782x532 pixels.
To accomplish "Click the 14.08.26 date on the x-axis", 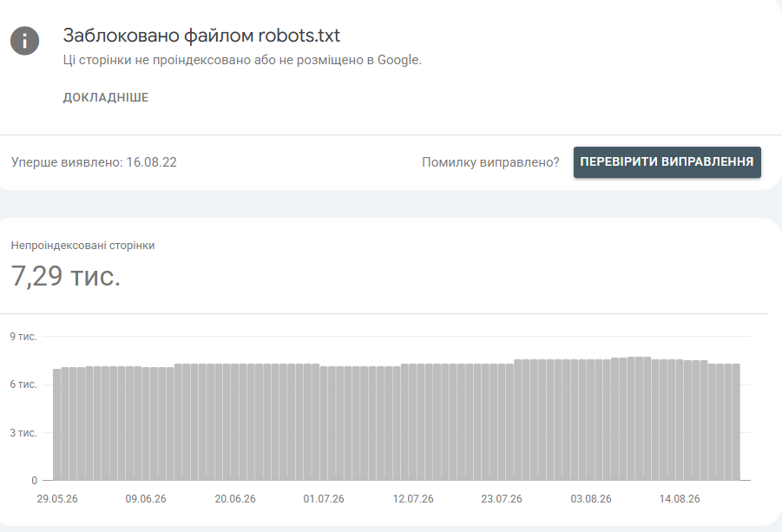I will 680,499.
